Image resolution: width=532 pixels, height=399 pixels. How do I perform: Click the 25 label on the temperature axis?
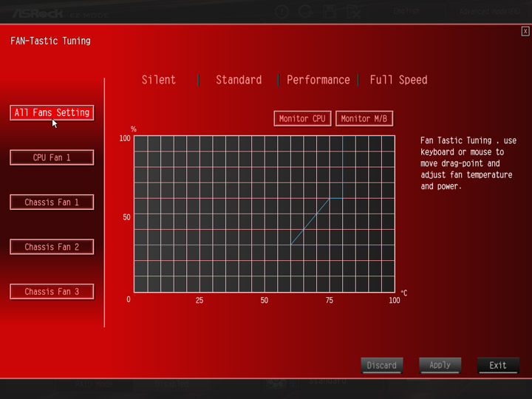[x=199, y=300]
